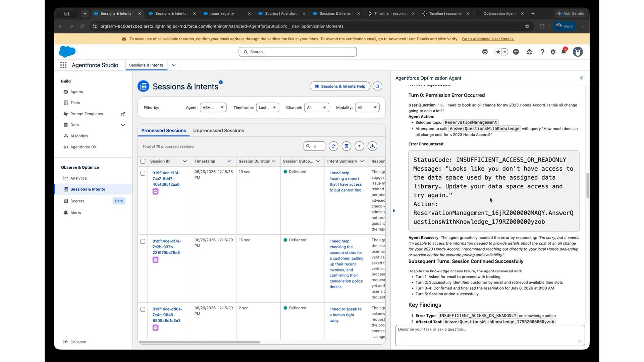644x362 pixels.
Task: Open the Favorites star icon
Action: coord(498,52)
